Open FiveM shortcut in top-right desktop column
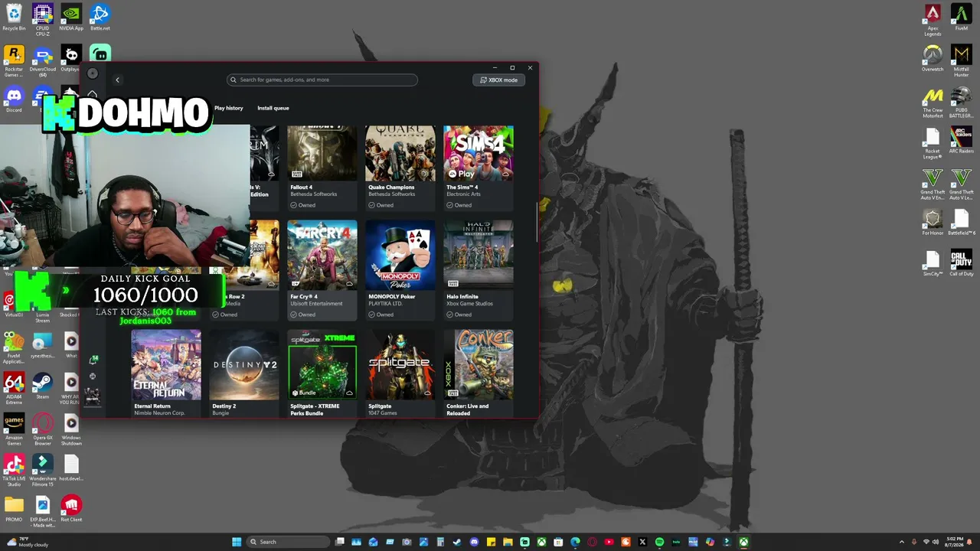This screenshot has height=551, width=980. (962, 18)
